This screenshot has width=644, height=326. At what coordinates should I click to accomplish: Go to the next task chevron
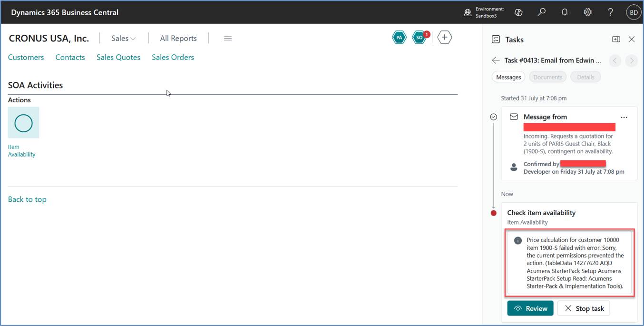pyautogui.click(x=631, y=60)
